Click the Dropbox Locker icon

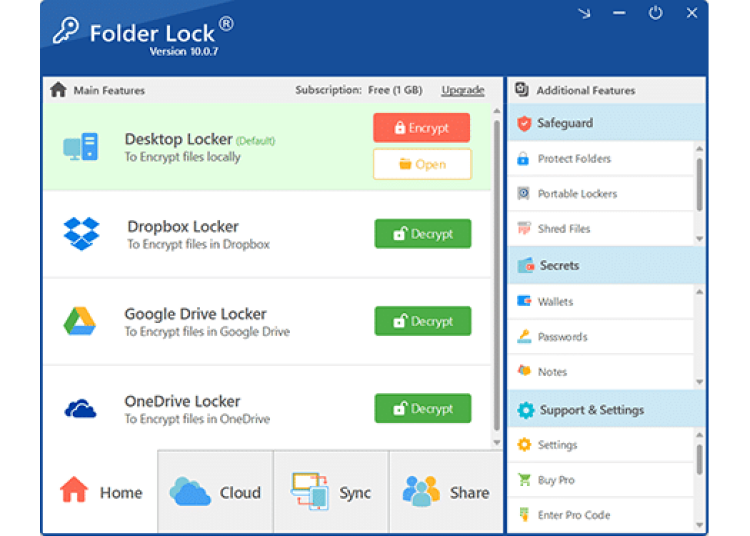coord(81,234)
